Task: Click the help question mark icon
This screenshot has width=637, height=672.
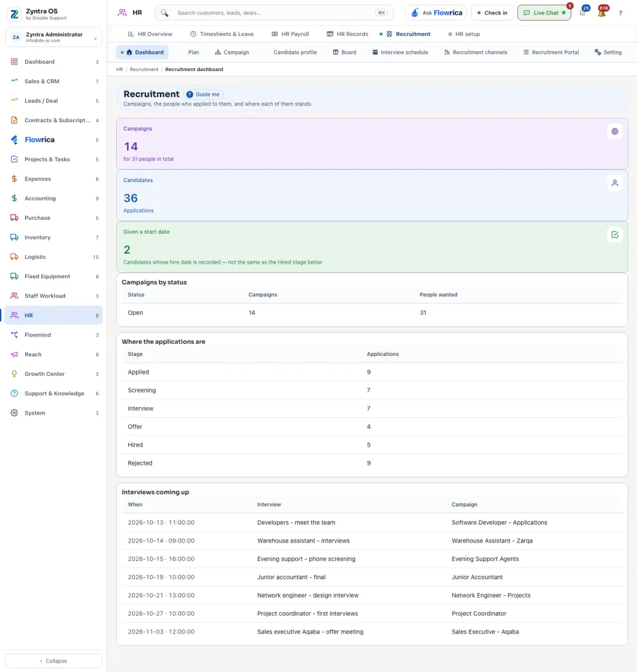Action: tap(620, 13)
